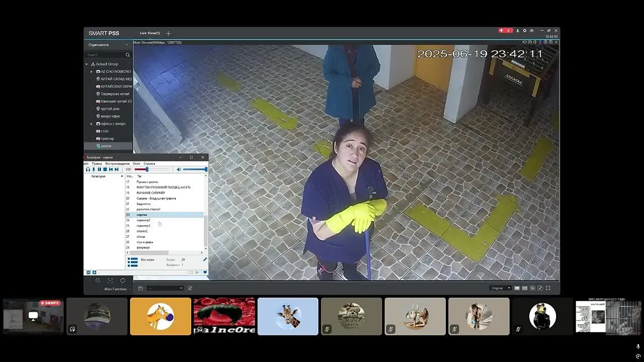644x362 pixels.
Task: Collapse the Default Group tree node
Action: tap(87, 64)
